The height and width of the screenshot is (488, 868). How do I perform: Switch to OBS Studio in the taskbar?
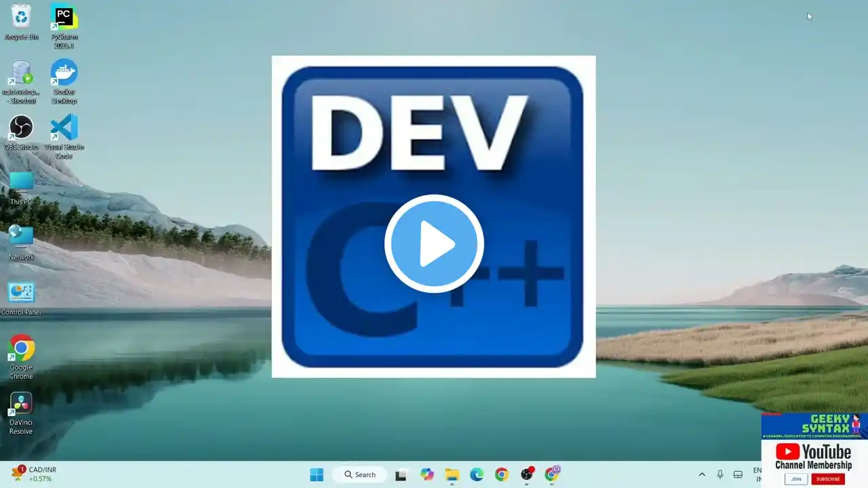point(527,474)
